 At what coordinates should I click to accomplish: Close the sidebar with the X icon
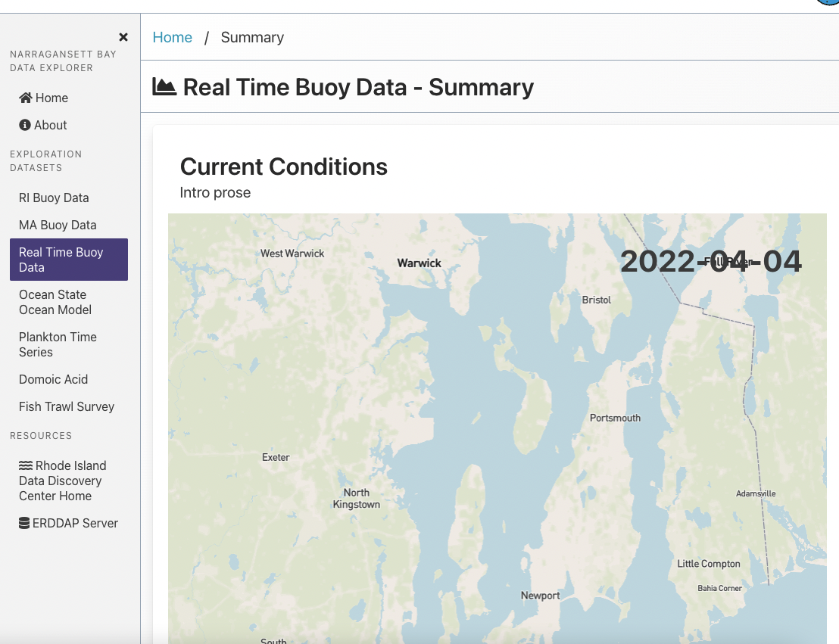(x=123, y=36)
